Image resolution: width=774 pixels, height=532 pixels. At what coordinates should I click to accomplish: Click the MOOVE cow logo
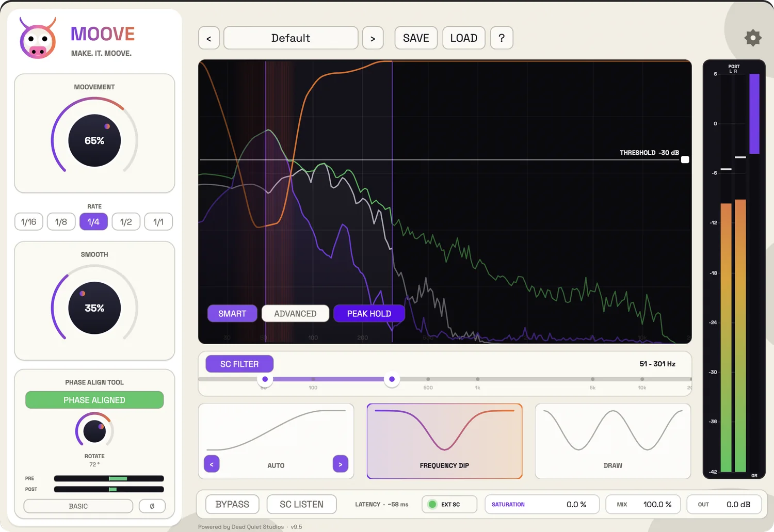tap(38, 38)
